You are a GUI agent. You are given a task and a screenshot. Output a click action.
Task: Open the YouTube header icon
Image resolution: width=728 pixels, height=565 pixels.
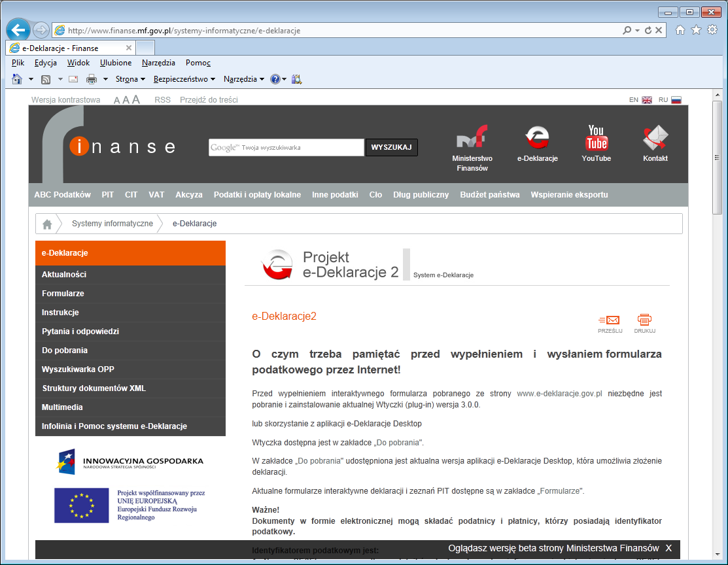[596, 143]
